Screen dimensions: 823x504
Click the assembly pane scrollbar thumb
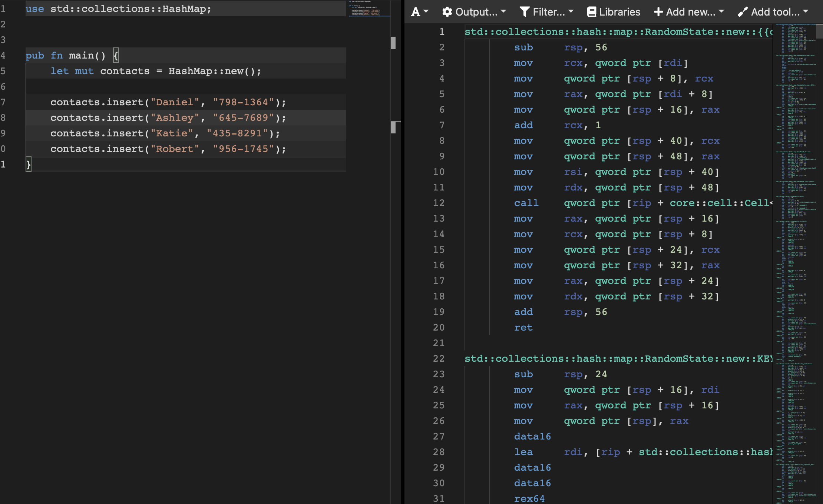pyautogui.click(x=819, y=31)
